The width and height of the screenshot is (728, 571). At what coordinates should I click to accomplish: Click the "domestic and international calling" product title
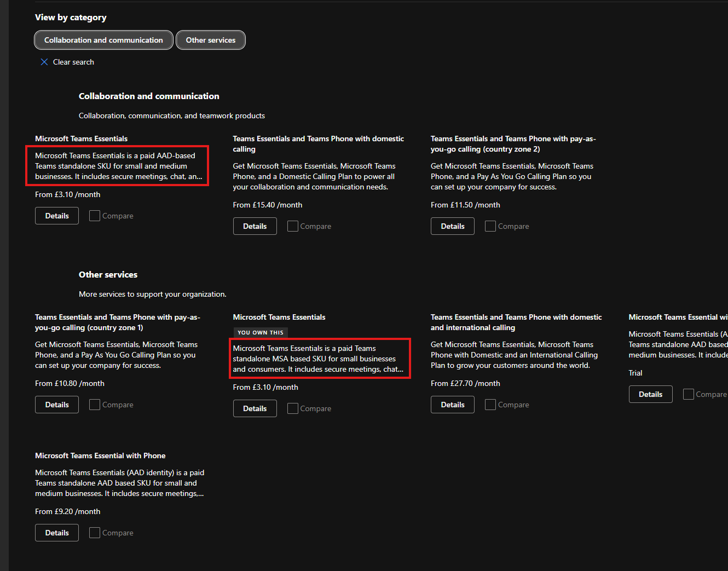516,322
